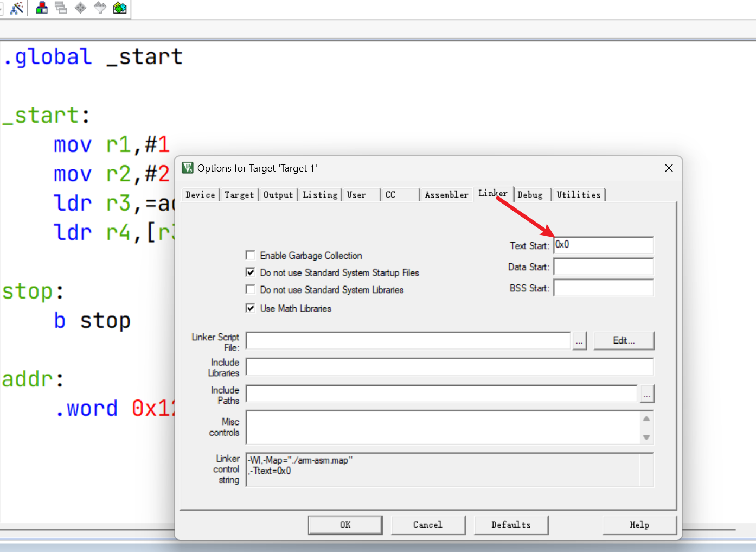Open the Pack Installer icon
Image resolution: width=756 pixels, height=552 pixels.
(120, 8)
